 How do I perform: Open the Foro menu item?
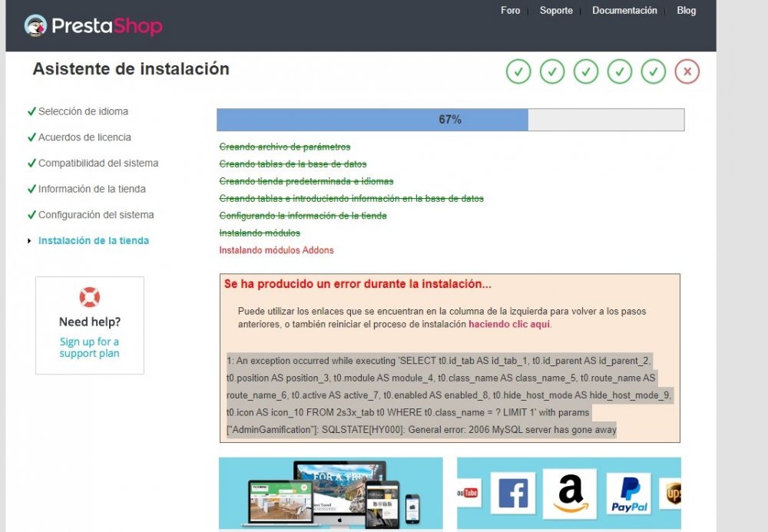click(x=510, y=11)
